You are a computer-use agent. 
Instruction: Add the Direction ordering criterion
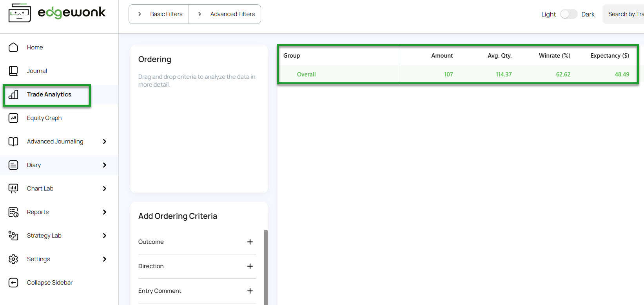(250, 266)
